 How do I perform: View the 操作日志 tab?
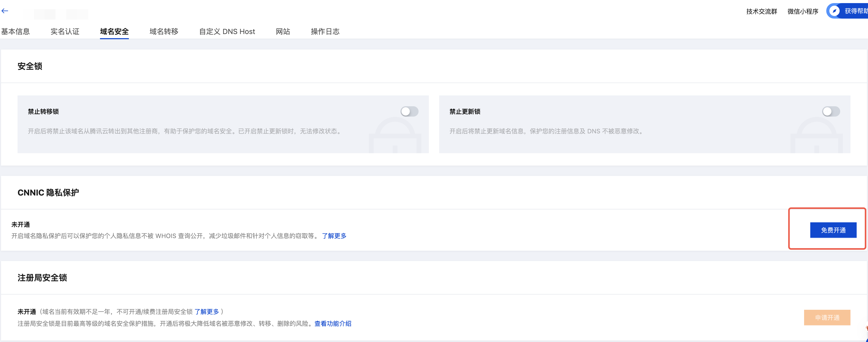click(x=325, y=31)
